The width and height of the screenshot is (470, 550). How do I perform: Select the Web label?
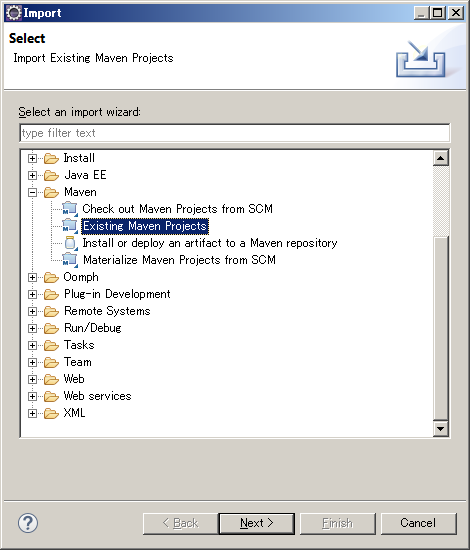point(74,380)
